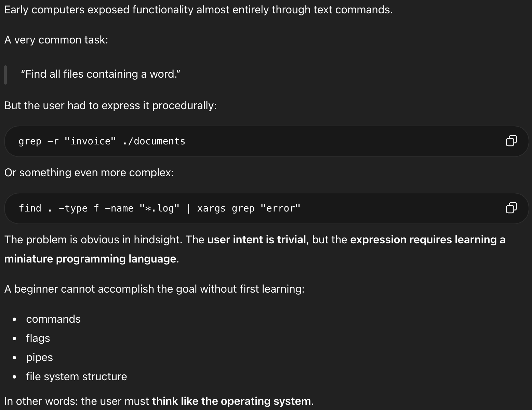Copy the find xargs command
Image resolution: width=532 pixels, height=410 pixels.
click(511, 208)
